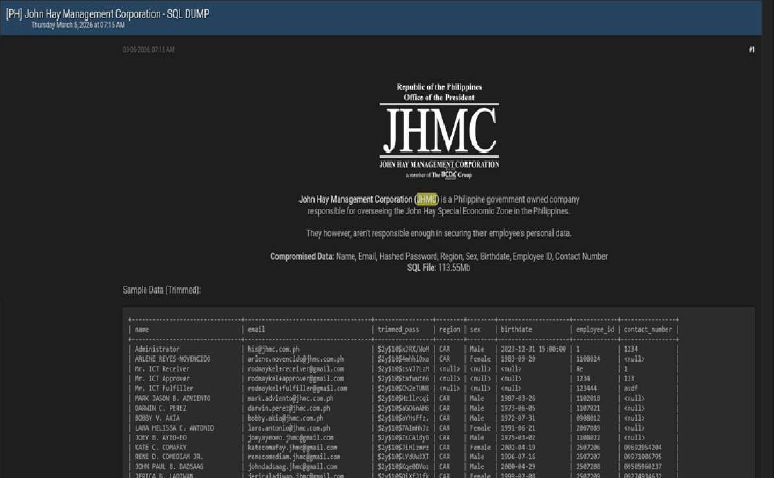
Task: Select the 'email' column header
Action: (257, 329)
